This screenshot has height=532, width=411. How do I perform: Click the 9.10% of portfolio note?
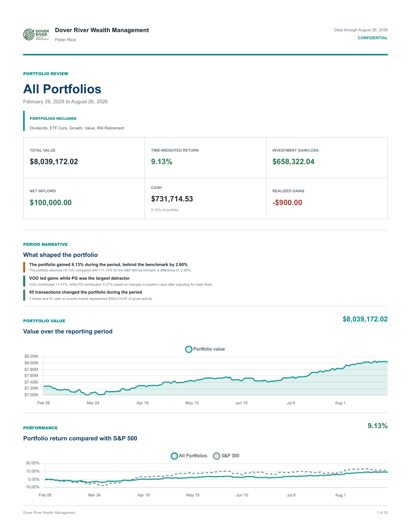pos(165,210)
